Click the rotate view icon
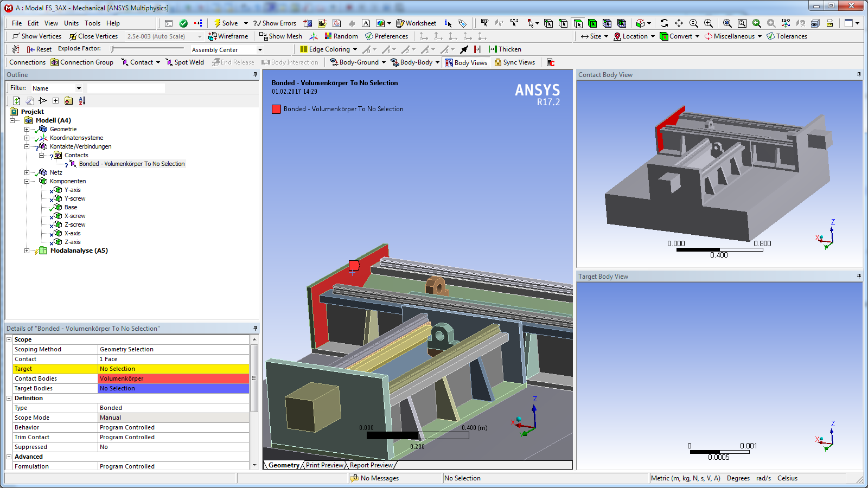This screenshot has width=868, height=488. 664,23
